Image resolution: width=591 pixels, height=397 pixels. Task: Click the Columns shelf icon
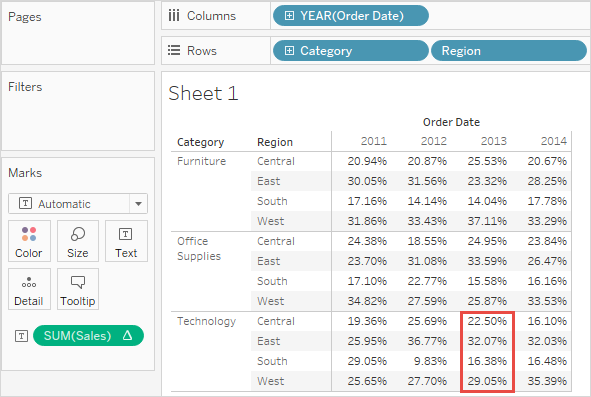(x=174, y=15)
